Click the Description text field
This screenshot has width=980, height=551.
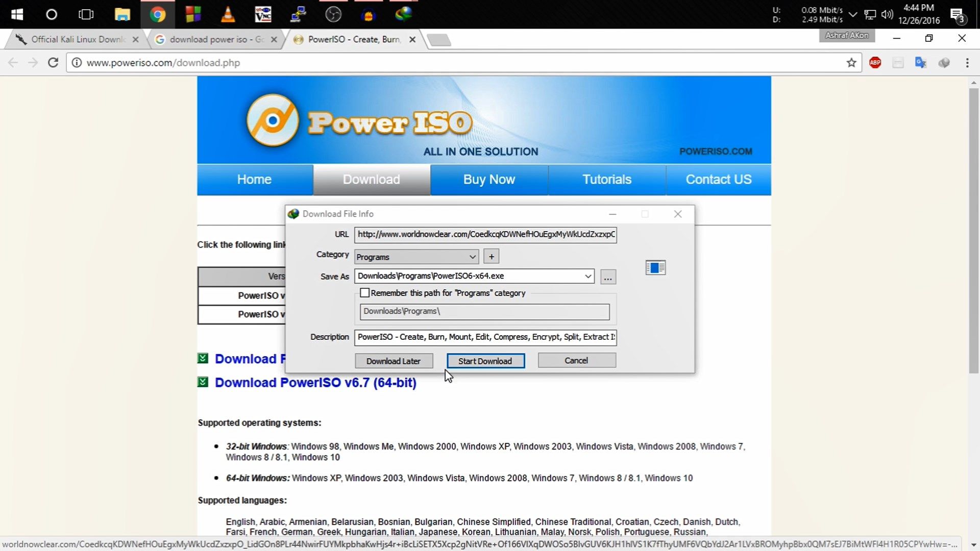485,337
